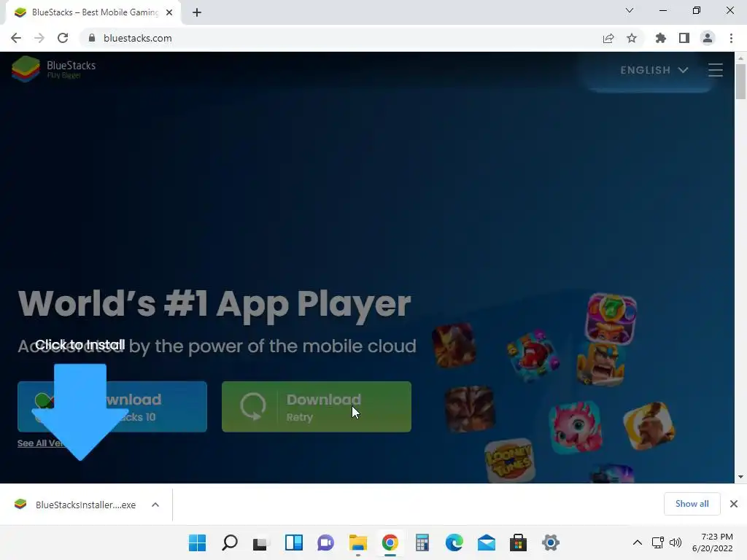
Task: Open network status tray icon
Action: [658, 542]
